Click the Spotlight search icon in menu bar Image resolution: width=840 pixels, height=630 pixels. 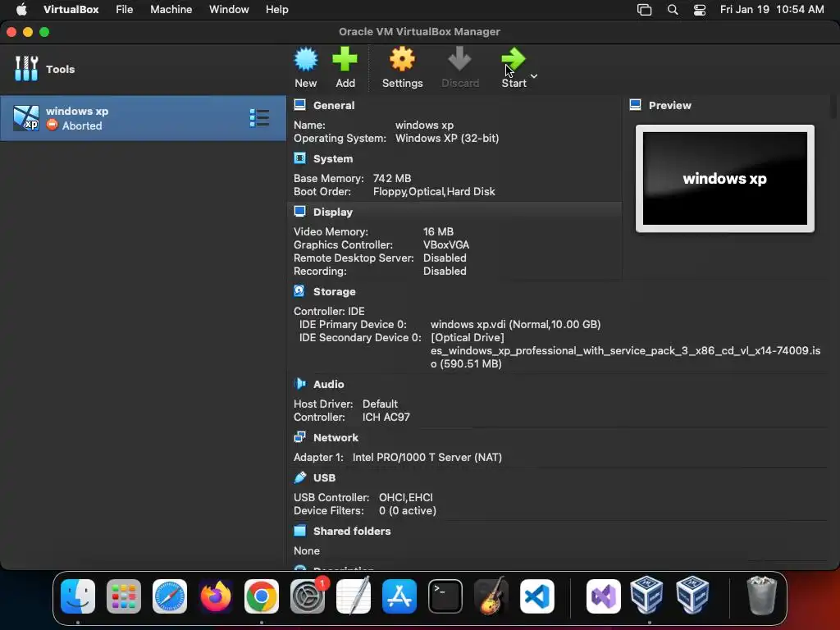(x=673, y=10)
